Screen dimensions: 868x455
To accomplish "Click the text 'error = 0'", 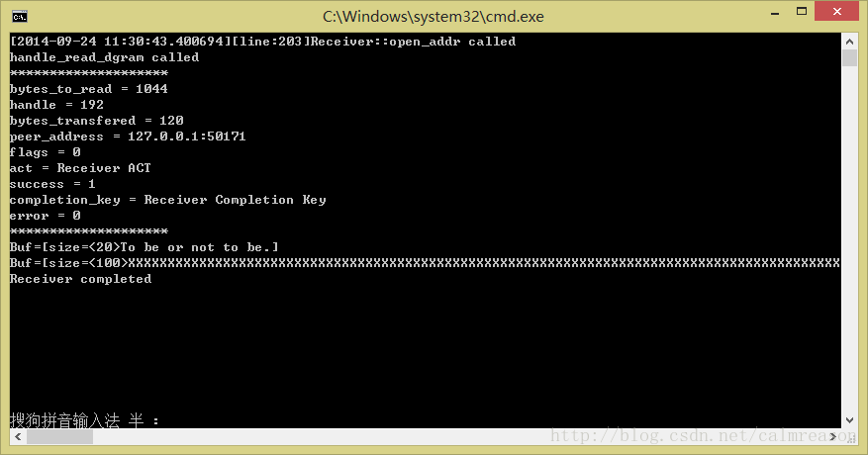I will 45,216.
